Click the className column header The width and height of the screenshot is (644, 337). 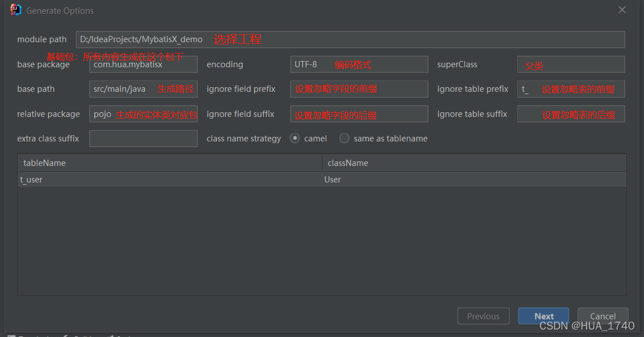coord(474,163)
